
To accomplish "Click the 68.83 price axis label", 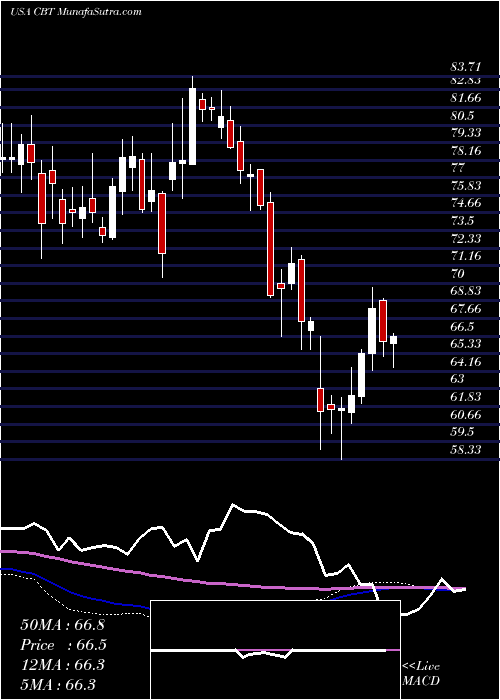I will pyautogui.click(x=466, y=291).
